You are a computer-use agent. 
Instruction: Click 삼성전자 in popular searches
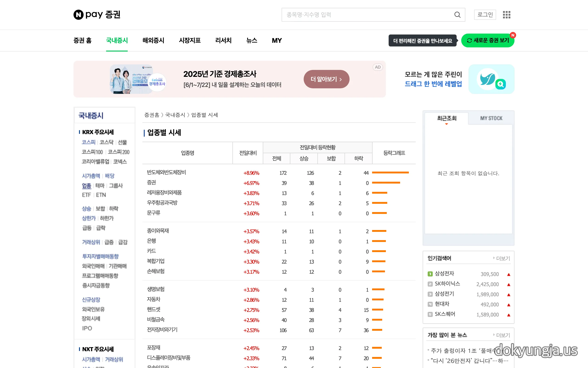click(x=444, y=273)
